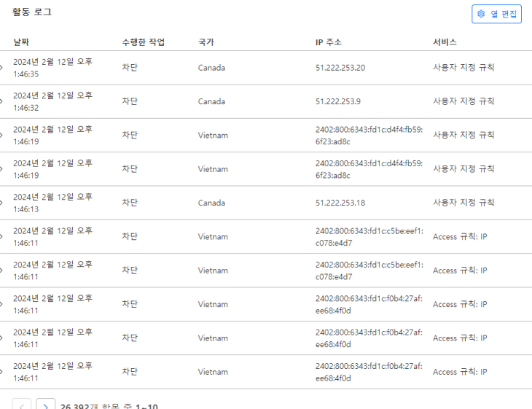Expand the 1:46:35 Canada log row

[2, 68]
